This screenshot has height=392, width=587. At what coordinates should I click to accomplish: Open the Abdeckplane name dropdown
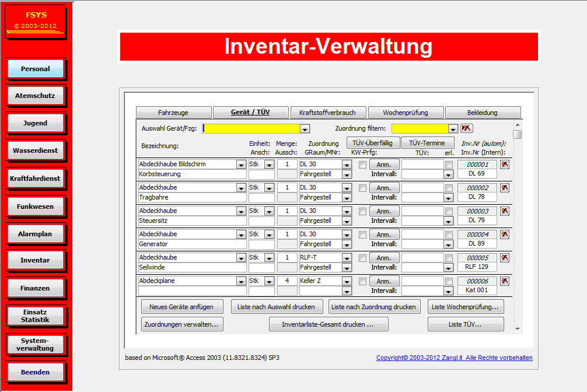[241, 282]
